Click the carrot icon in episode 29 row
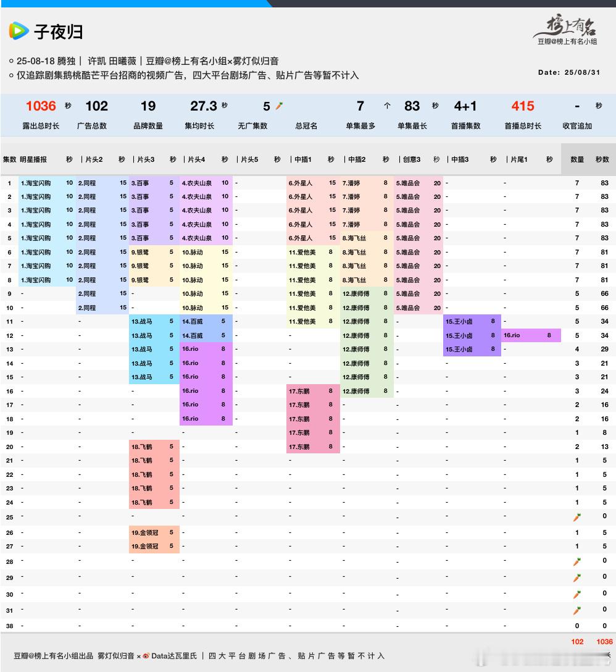Viewport: 616px width, 672px height. 577,577
